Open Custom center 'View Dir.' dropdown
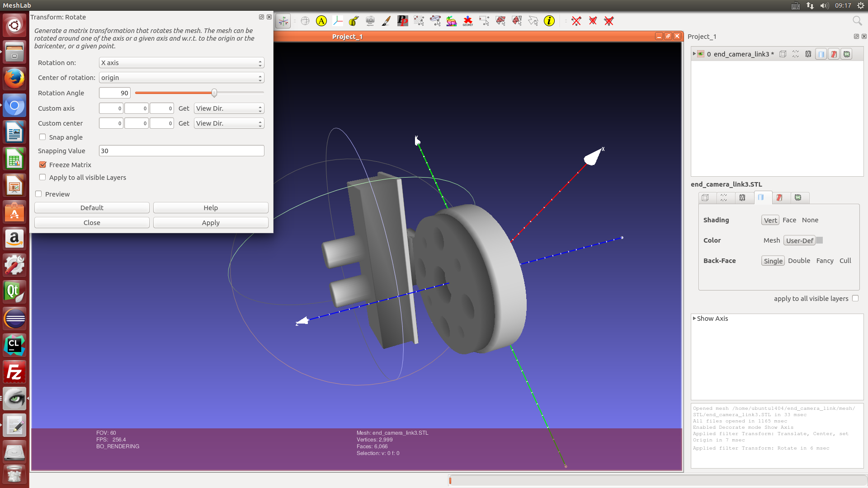 point(229,123)
